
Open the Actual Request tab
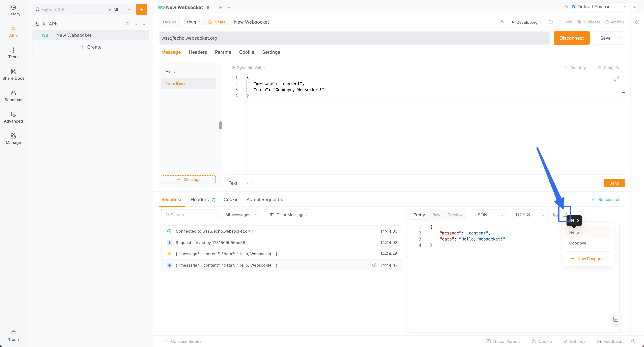[264, 199]
